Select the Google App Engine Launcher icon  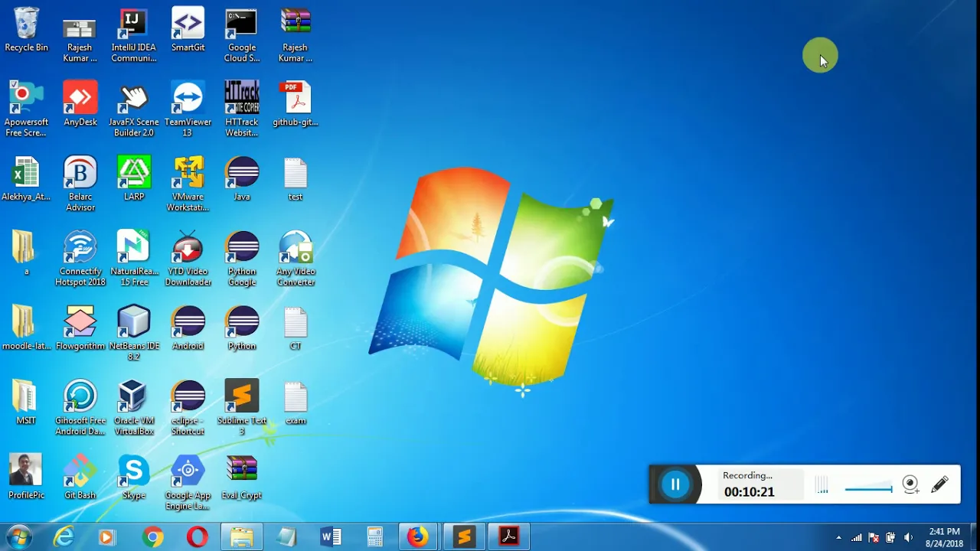pyautogui.click(x=188, y=482)
